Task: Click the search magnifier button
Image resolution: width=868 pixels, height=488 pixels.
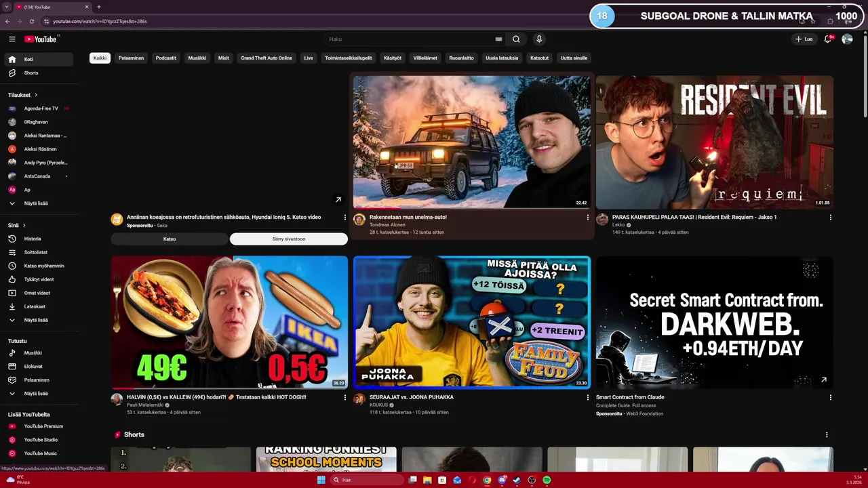Action: (516, 39)
